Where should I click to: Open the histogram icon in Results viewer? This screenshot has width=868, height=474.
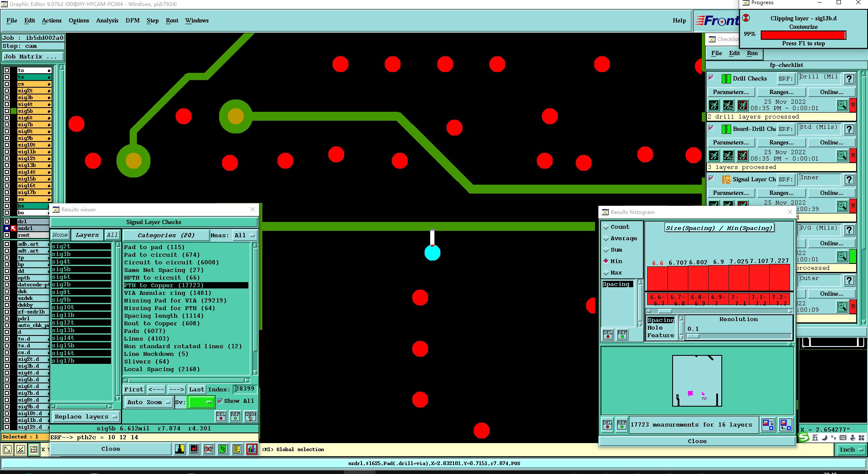click(252, 449)
